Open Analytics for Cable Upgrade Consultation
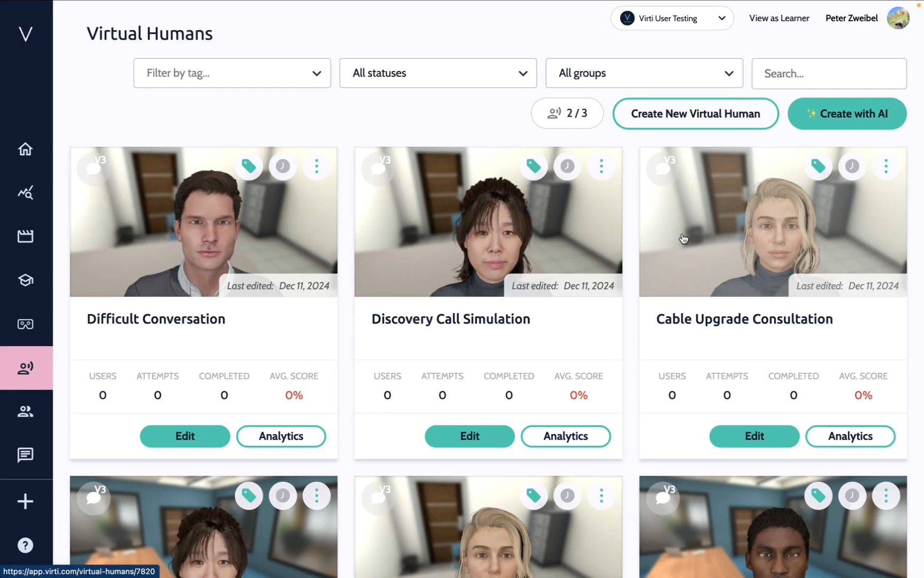 [x=851, y=436]
